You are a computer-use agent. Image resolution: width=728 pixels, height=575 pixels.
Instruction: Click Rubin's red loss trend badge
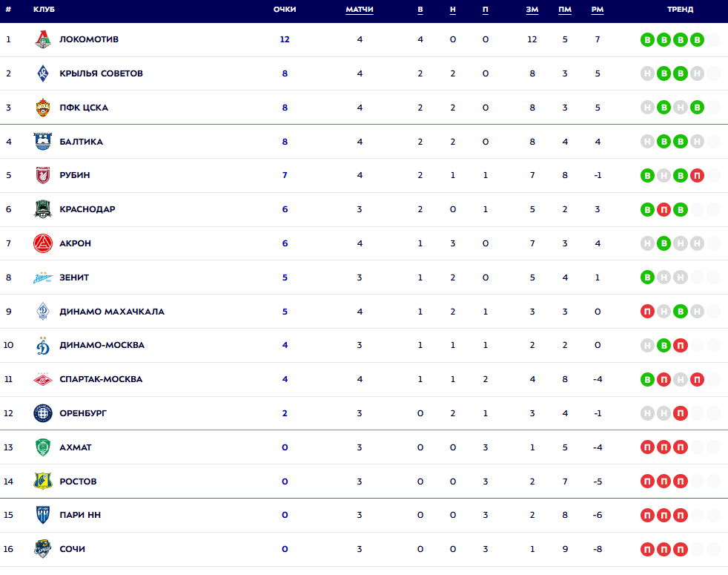point(697,176)
